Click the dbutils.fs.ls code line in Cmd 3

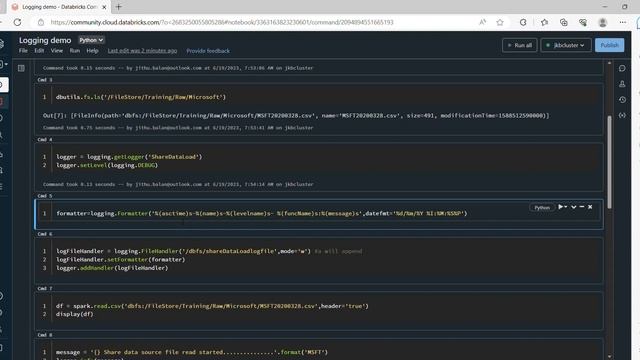(141, 97)
